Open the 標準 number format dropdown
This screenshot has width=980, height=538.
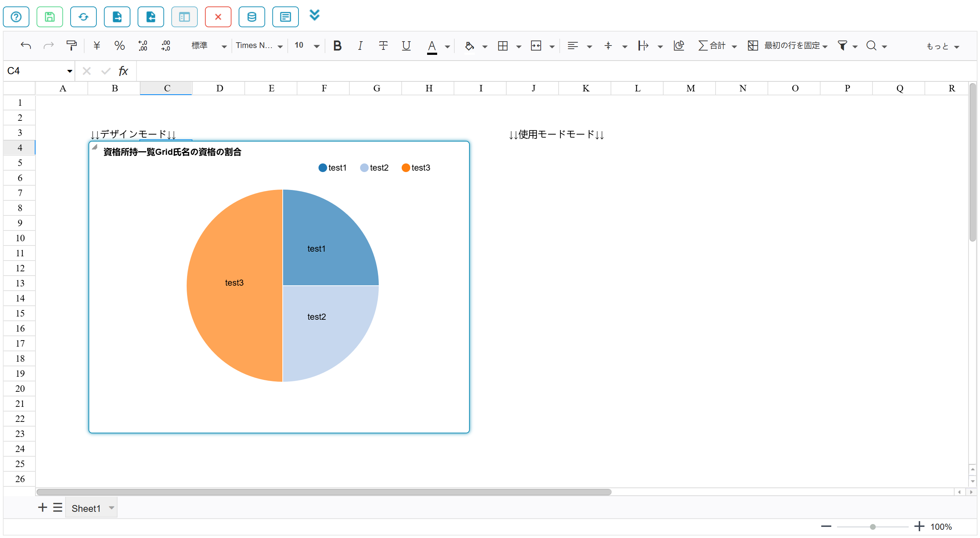[x=209, y=46]
